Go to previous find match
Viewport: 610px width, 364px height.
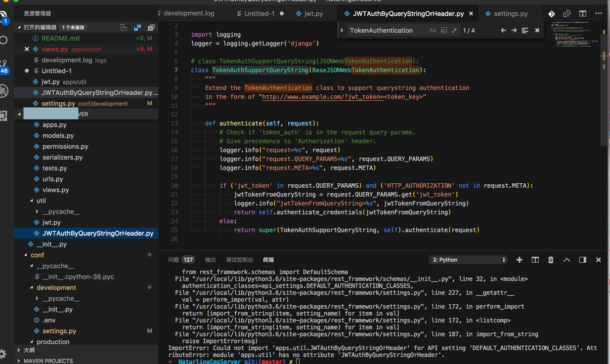[503, 31]
